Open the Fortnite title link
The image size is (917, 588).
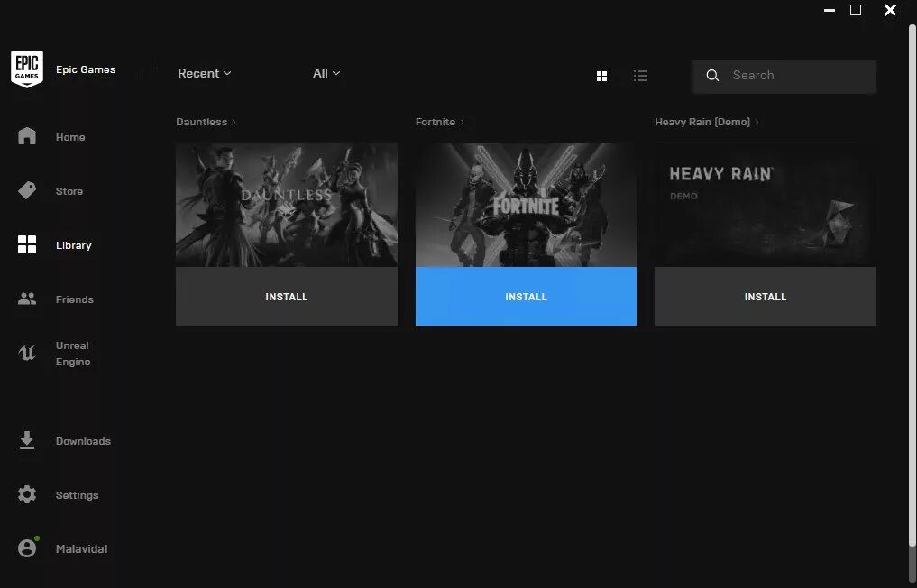[x=436, y=122]
